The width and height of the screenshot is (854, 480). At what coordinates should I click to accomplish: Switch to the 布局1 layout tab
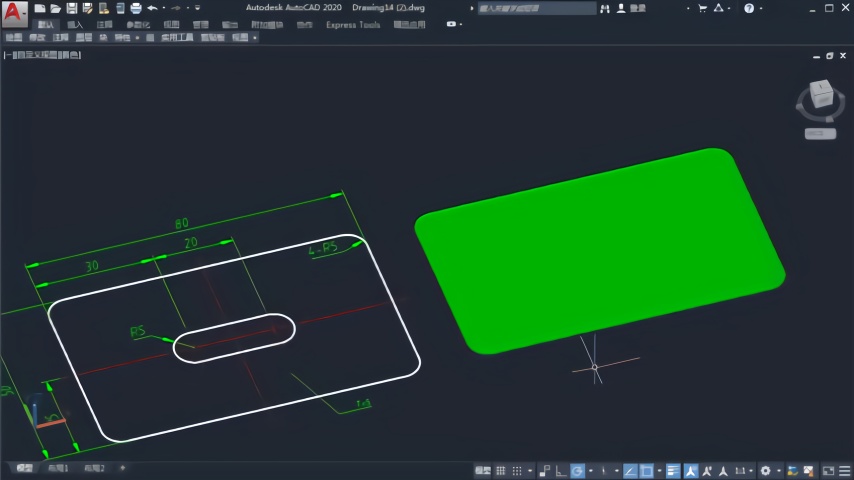(58, 468)
